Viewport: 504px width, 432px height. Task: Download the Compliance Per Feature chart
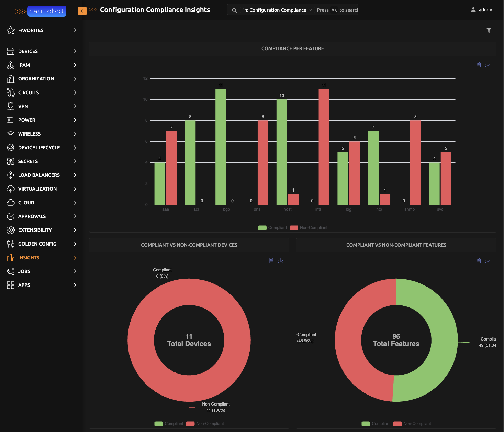(488, 65)
